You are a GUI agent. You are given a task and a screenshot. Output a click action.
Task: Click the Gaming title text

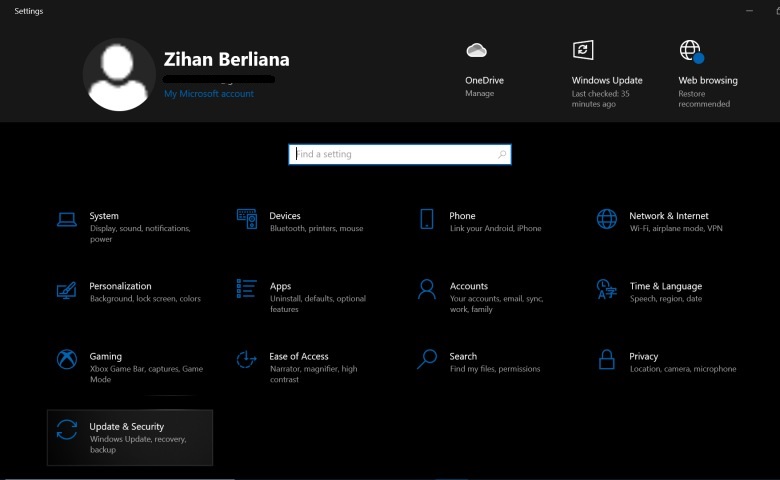105,357
